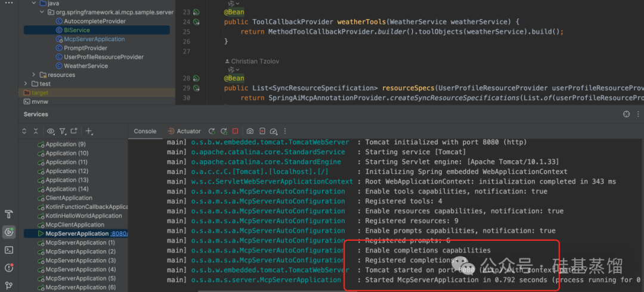
Task: Collapse the java folder chevron
Action: [x=34, y=4]
